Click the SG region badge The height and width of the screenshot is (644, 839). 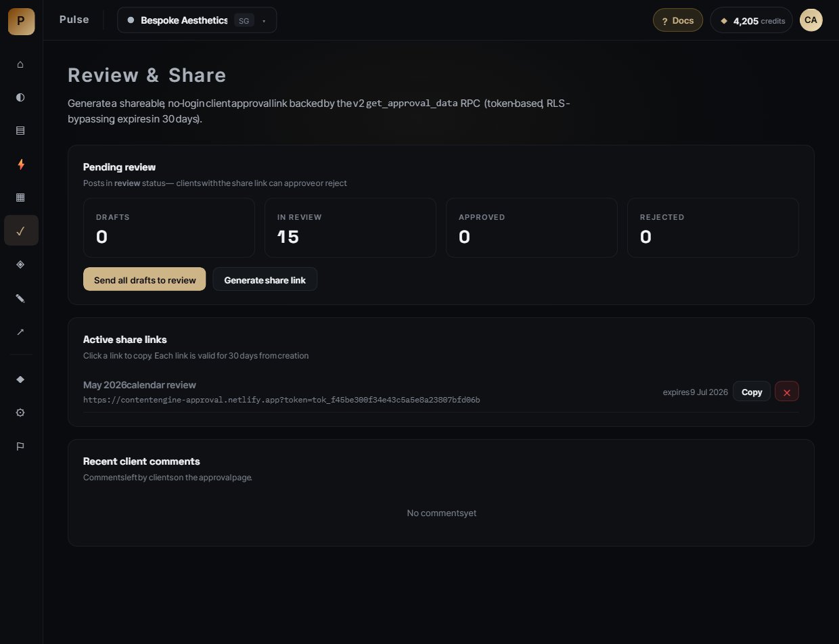point(244,20)
